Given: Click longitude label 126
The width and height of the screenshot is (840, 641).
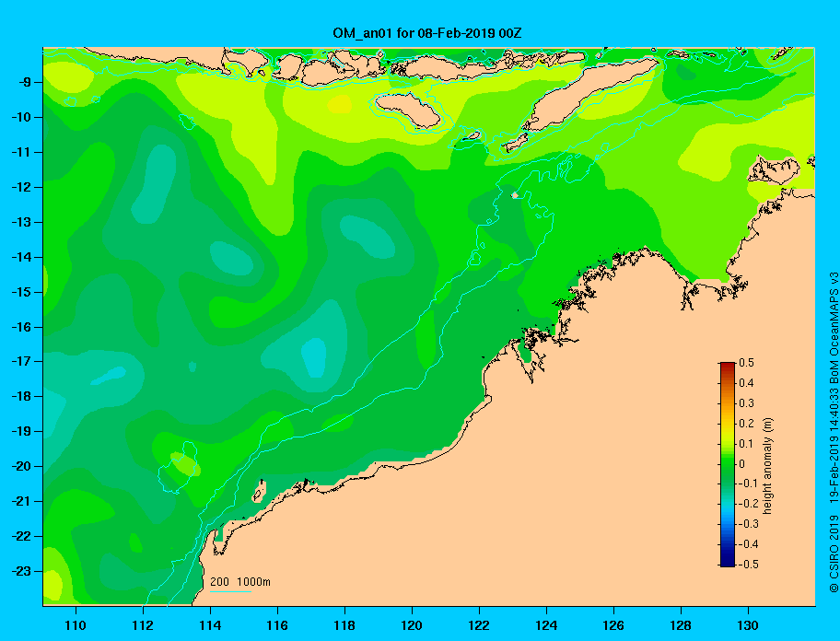Looking at the screenshot, I should click(x=613, y=625).
